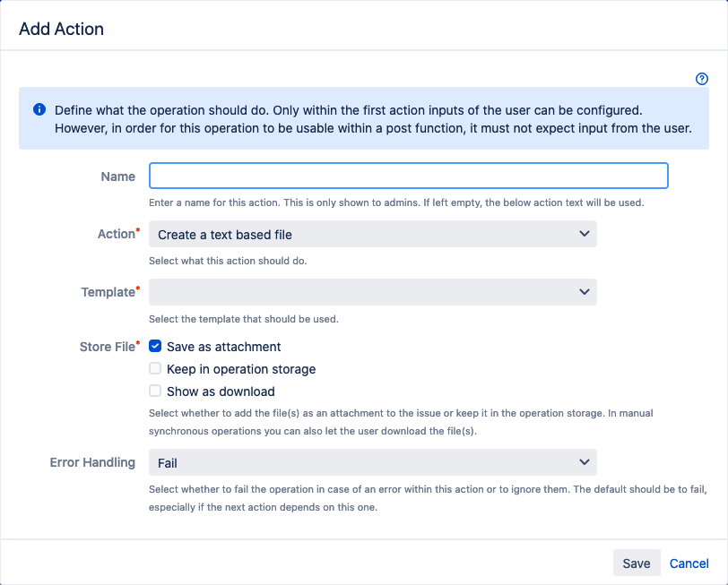Click the help question mark icon
Viewport: 728px width, 585px height.
point(702,79)
